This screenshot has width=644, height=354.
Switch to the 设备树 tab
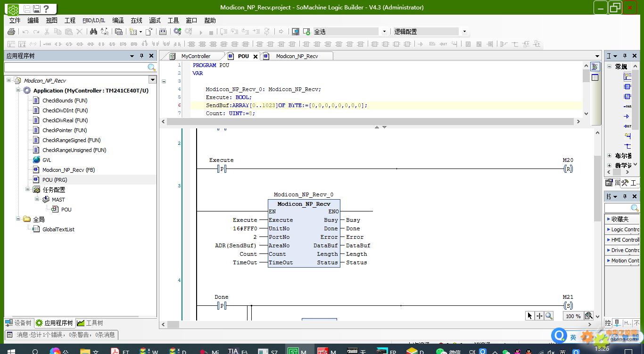tap(18, 323)
